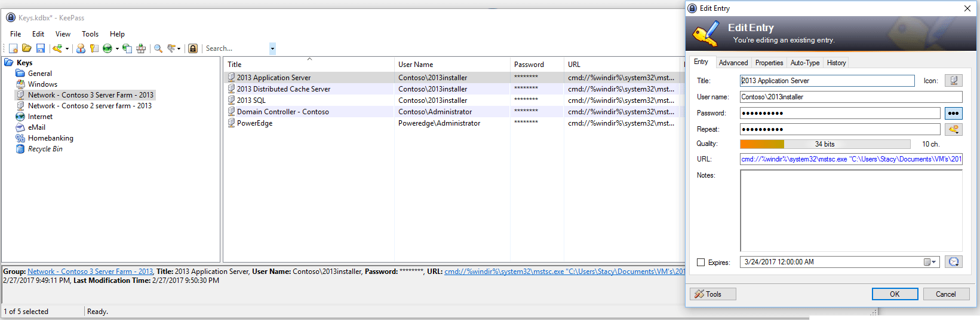Choose entry icon with the Icon button

954,81
